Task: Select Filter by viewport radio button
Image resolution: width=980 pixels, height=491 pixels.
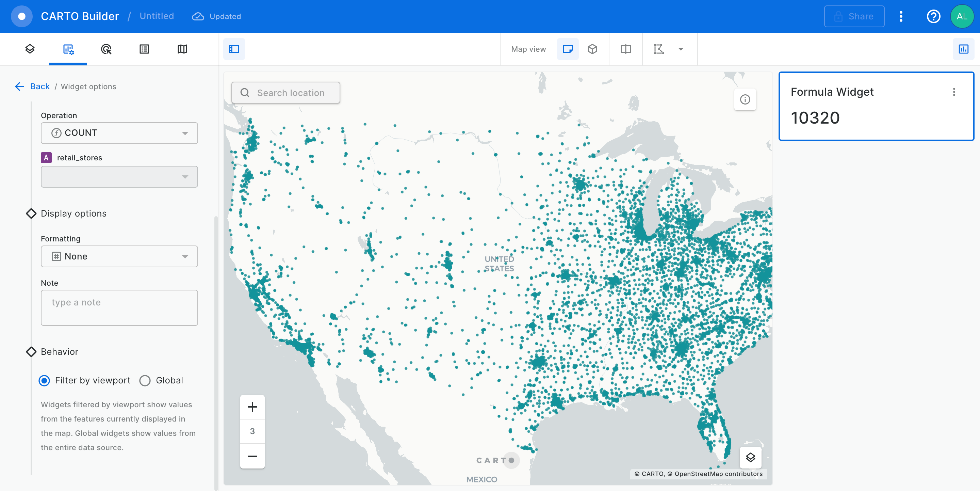Action: 45,381
